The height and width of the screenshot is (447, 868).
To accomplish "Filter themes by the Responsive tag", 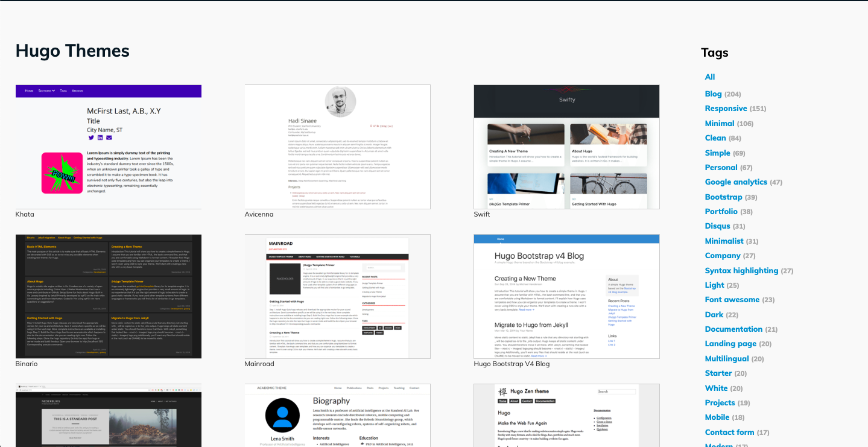I will coord(726,108).
